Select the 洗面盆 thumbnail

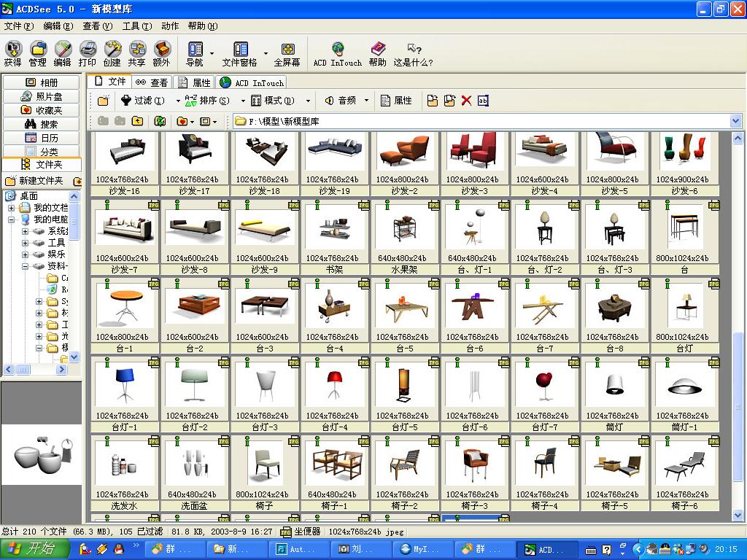pyautogui.click(x=194, y=472)
